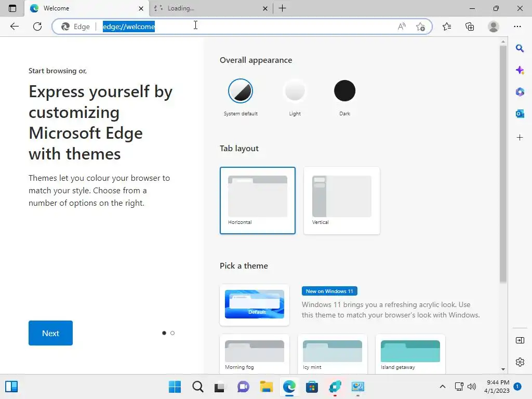Pick the Island getaway theme
The height and width of the screenshot is (399, 532).
click(x=410, y=354)
